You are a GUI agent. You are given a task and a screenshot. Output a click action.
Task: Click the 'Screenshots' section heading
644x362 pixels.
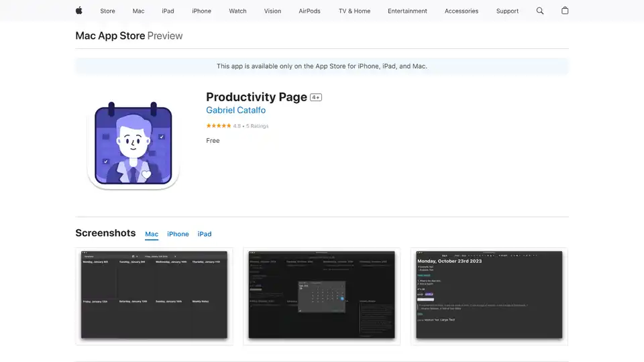(x=105, y=233)
